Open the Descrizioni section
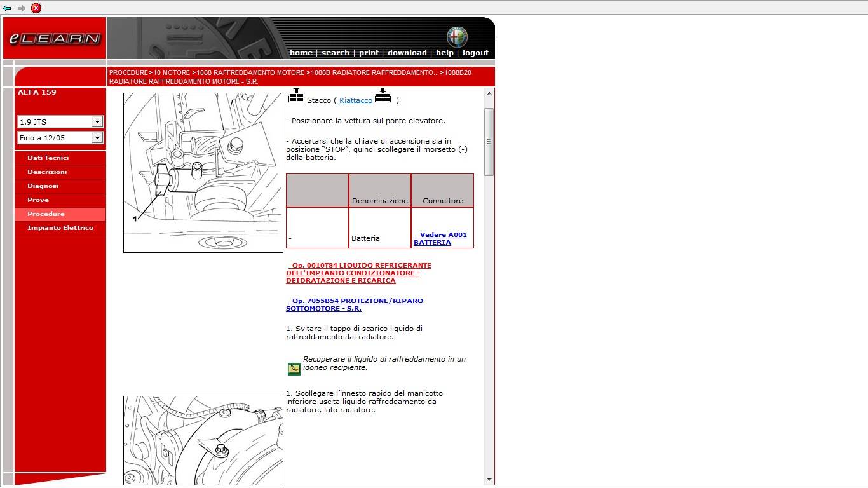 [x=60, y=172]
